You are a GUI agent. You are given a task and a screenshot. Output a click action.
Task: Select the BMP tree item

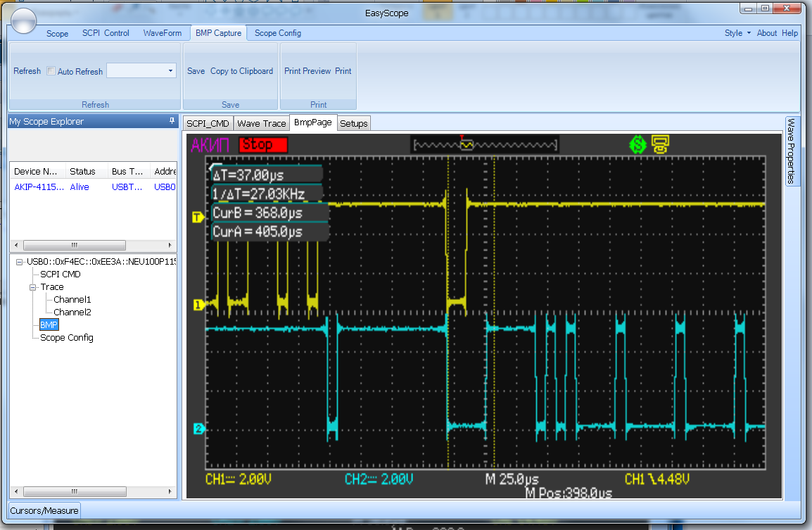click(x=49, y=325)
